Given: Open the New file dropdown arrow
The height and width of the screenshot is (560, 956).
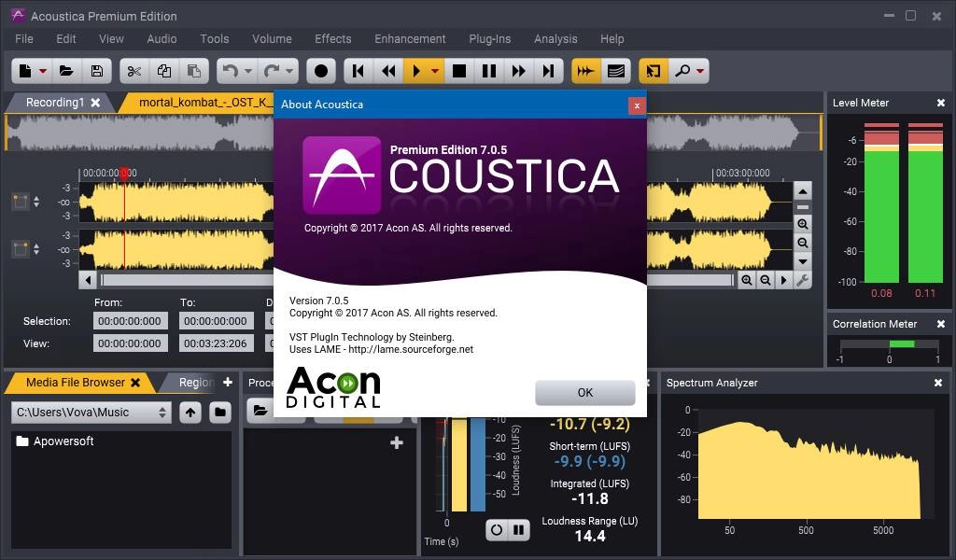Looking at the screenshot, I should (43, 71).
